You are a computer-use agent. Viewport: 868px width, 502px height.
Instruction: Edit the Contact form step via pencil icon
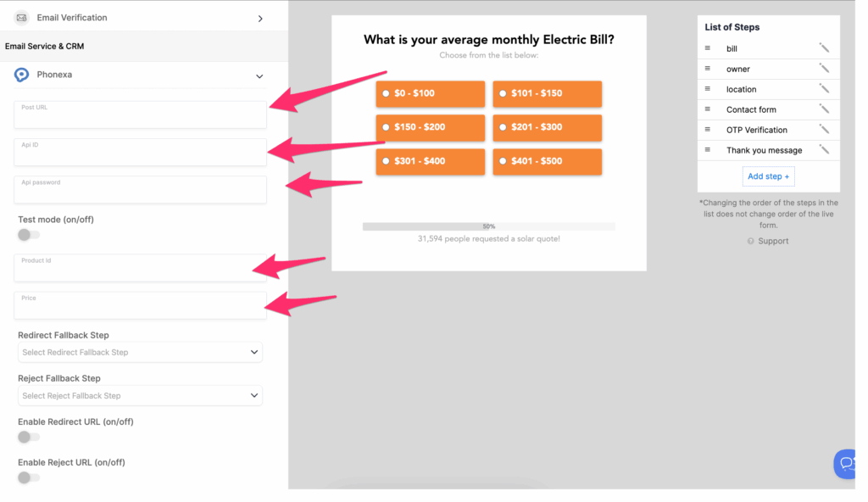pos(824,109)
